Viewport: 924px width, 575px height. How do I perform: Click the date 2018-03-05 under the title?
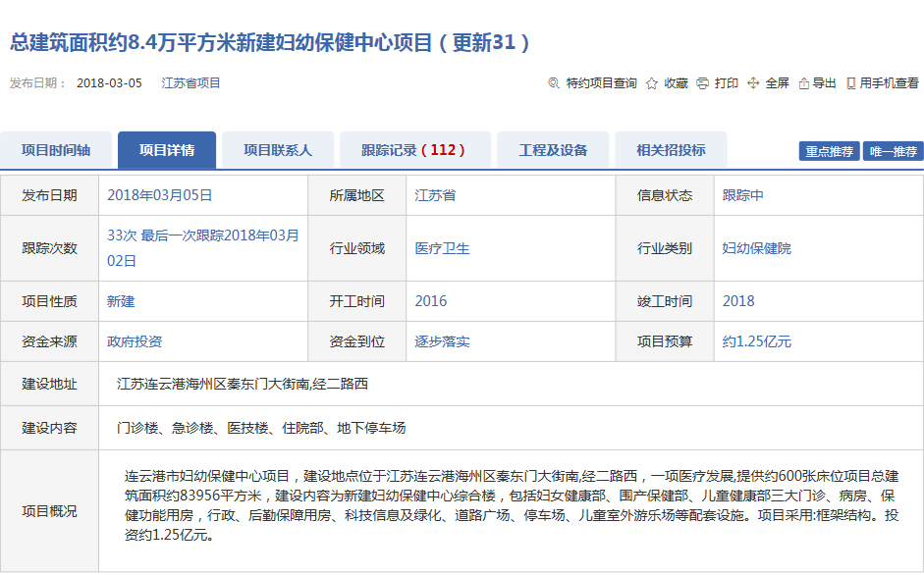(x=109, y=83)
